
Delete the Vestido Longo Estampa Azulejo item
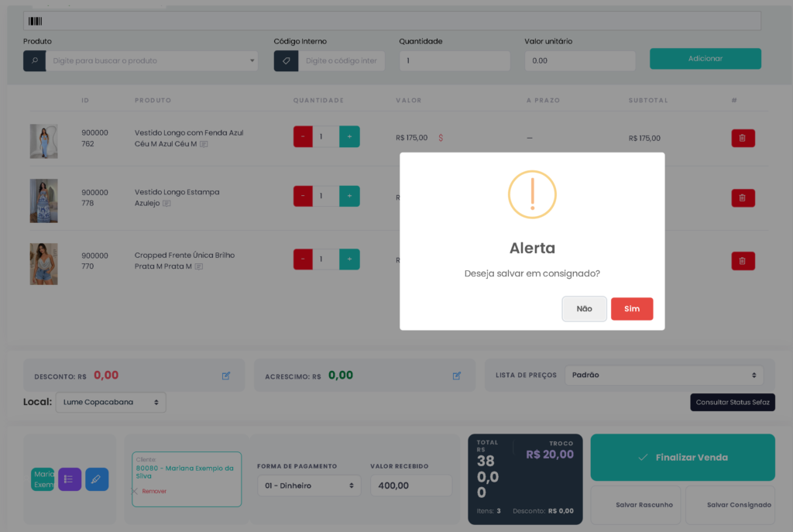pos(743,197)
